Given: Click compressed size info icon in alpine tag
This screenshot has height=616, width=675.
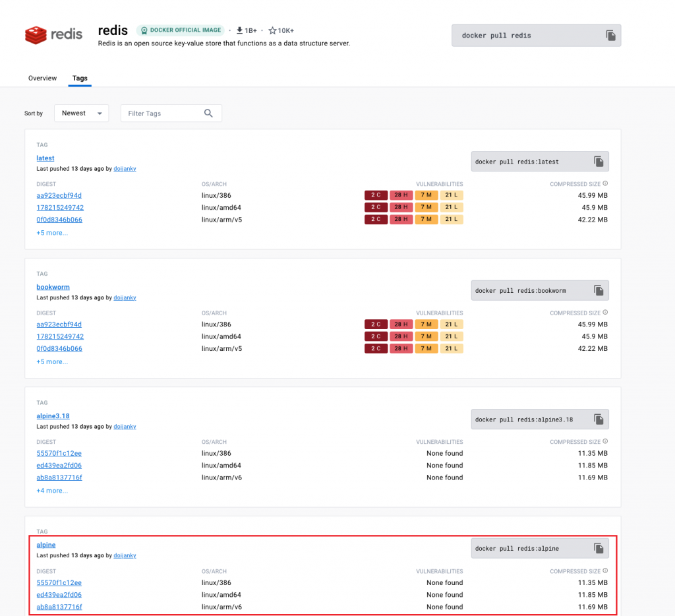Looking at the screenshot, I should pyautogui.click(x=605, y=570).
